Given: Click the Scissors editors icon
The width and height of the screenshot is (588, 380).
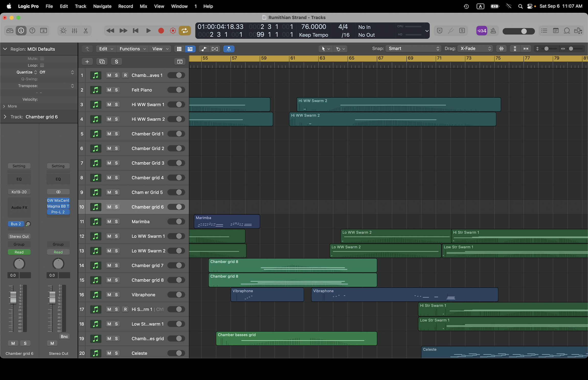Looking at the screenshot, I should pyautogui.click(x=86, y=31).
